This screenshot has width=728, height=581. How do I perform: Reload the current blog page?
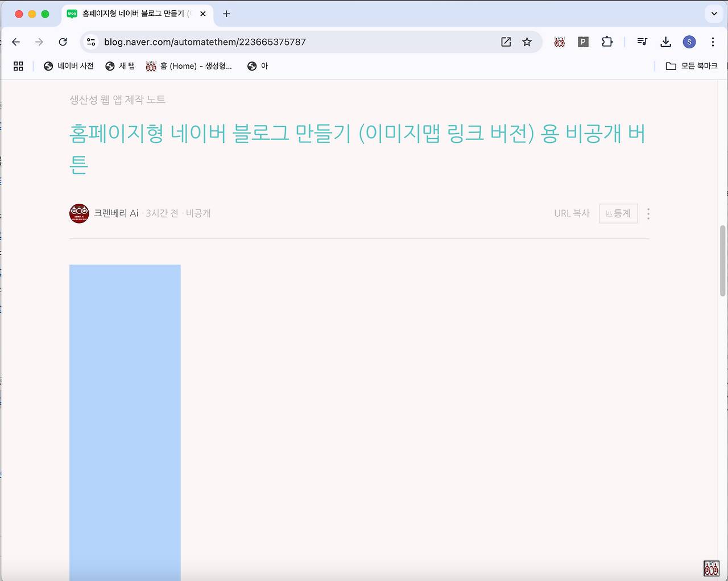[63, 42]
